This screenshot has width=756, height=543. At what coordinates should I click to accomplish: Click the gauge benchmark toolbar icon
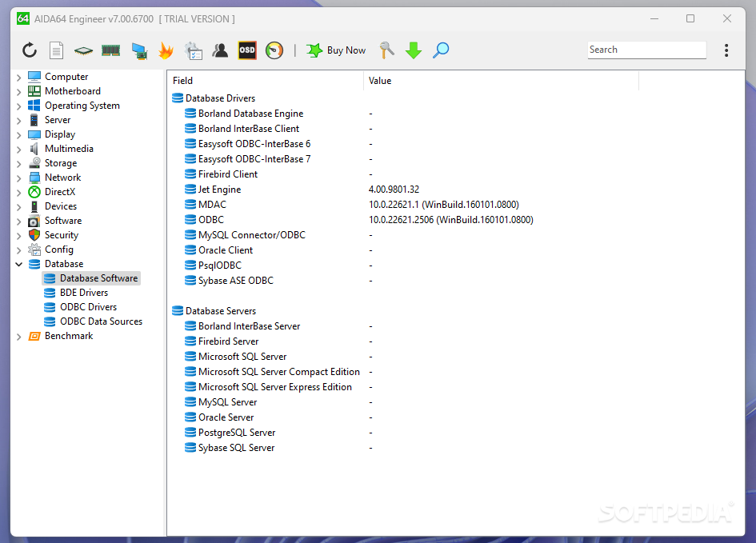pyautogui.click(x=274, y=50)
